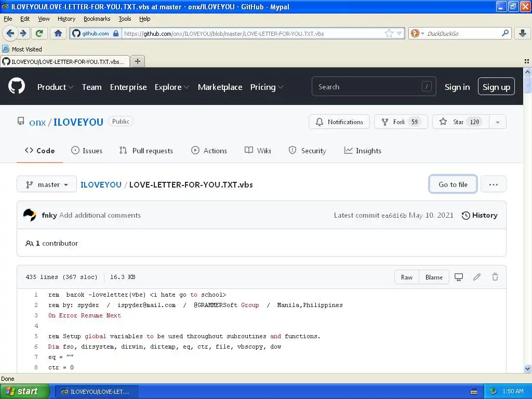Click the Go to file button
The height and width of the screenshot is (399, 532).
click(453, 184)
